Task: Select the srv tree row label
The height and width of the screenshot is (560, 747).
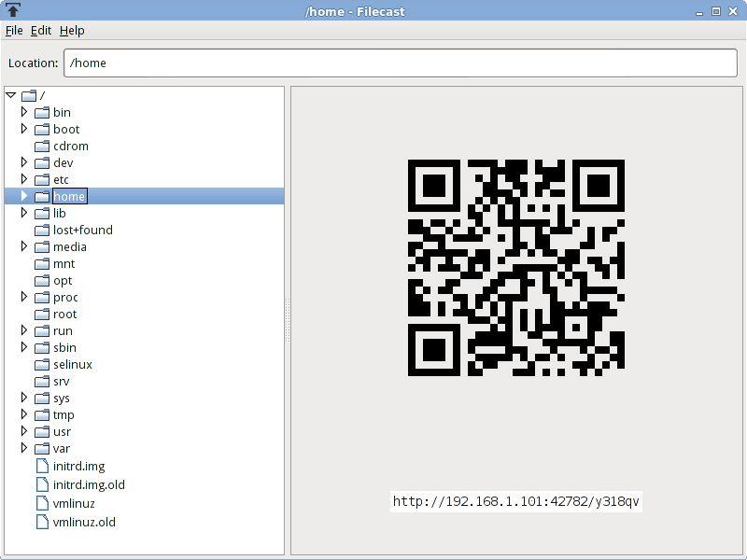Action: coord(61,382)
